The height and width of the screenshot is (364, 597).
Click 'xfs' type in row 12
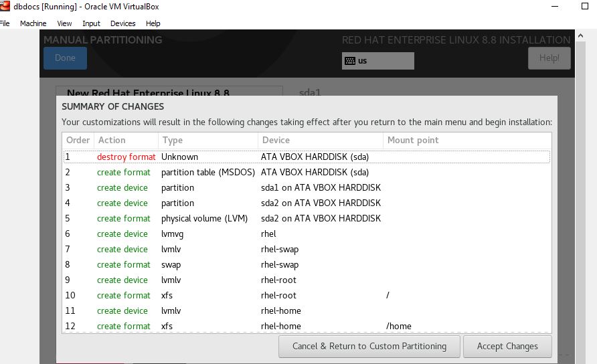tap(167, 326)
